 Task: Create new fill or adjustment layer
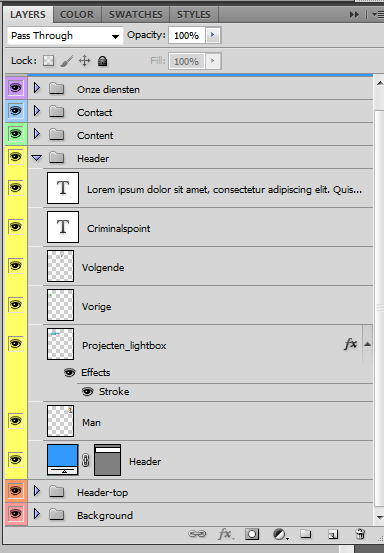point(280,534)
